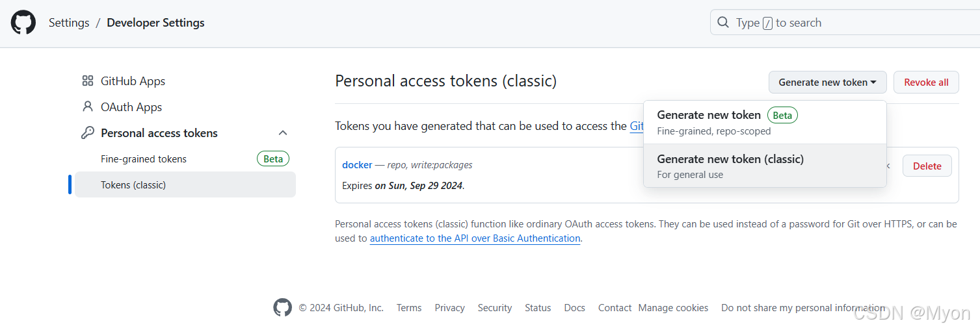The width and height of the screenshot is (980, 330).
Task: Click the footer GitHub logo icon
Action: tap(282, 307)
